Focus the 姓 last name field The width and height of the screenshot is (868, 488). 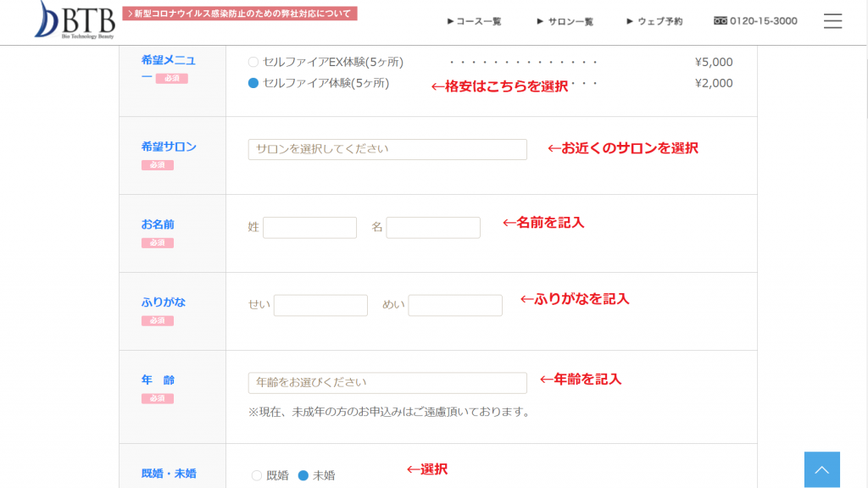point(309,228)
